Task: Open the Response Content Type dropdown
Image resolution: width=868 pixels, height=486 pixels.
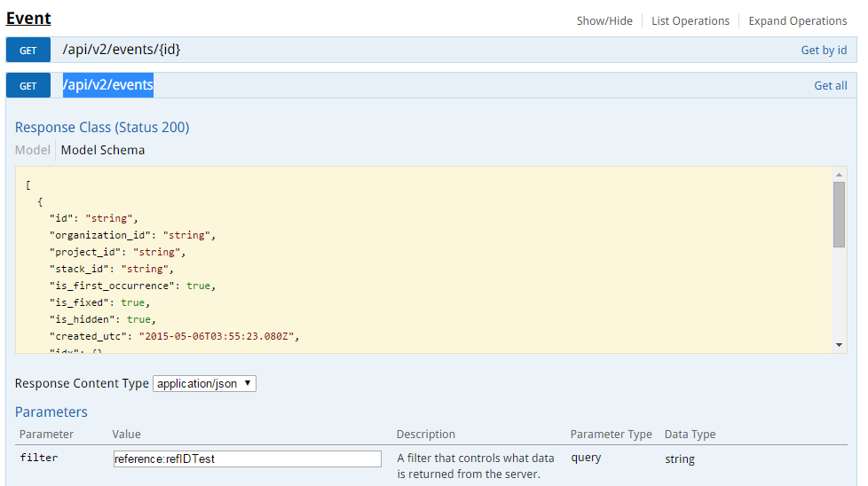Action: 205,384
